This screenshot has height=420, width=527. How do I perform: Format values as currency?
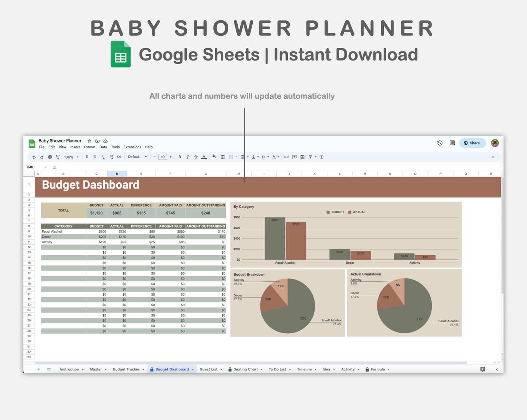point(87,157)
